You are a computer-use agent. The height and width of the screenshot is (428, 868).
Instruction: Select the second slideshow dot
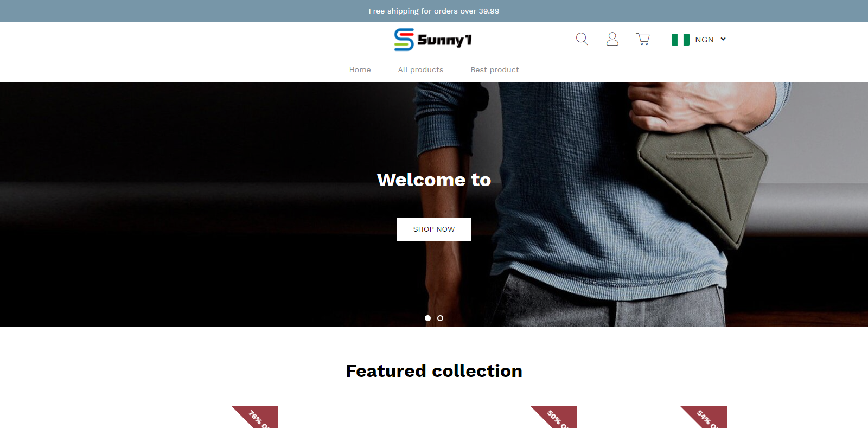pos(440,318)
